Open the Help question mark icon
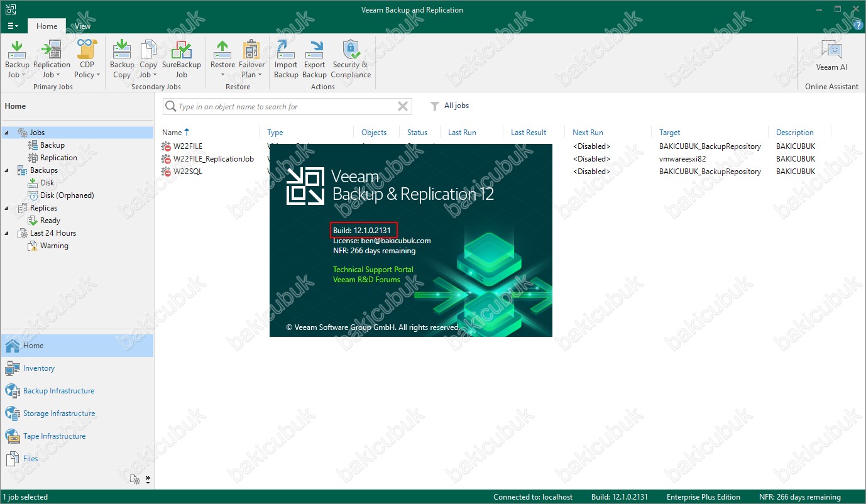The height and width of the screenshot is (504, 866). pyautogui.click(x=858, y=26)
